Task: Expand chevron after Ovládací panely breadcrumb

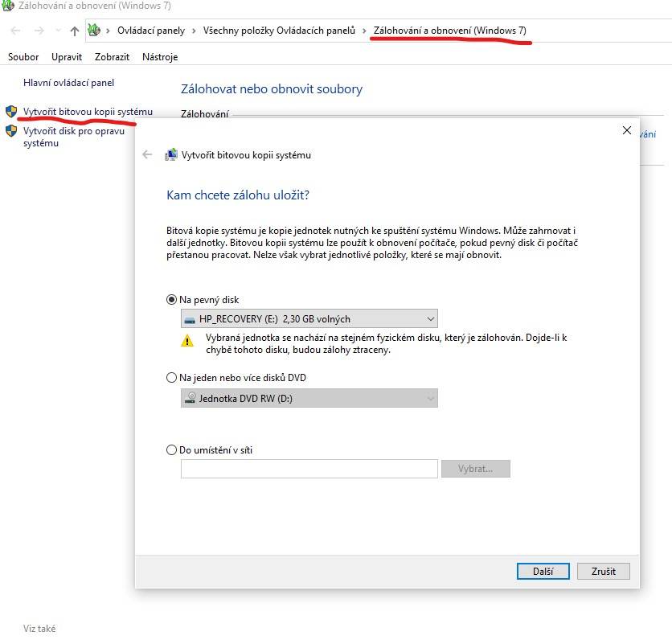Action: [194, 31]
